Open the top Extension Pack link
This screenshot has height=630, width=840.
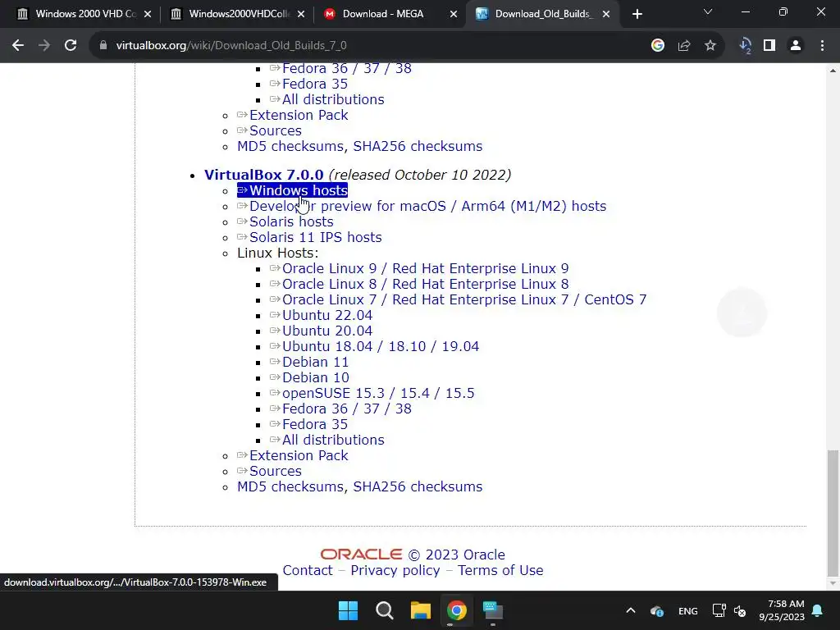coord(293,115)
